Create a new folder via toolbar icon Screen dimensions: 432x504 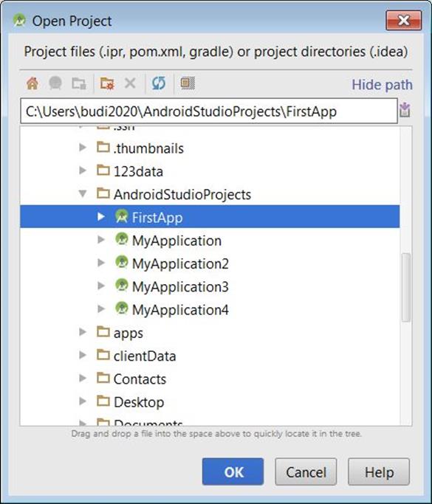tap(107, 83)
